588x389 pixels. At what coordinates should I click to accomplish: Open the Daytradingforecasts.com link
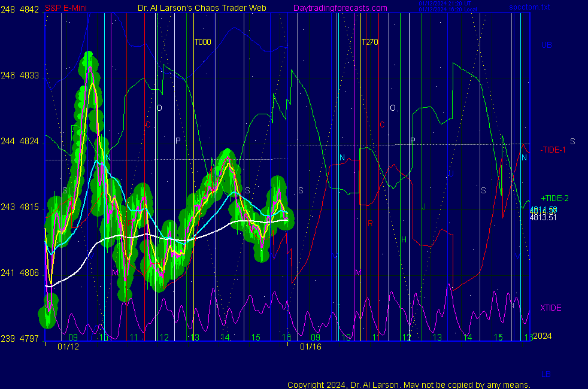click(x=340, y=8)
